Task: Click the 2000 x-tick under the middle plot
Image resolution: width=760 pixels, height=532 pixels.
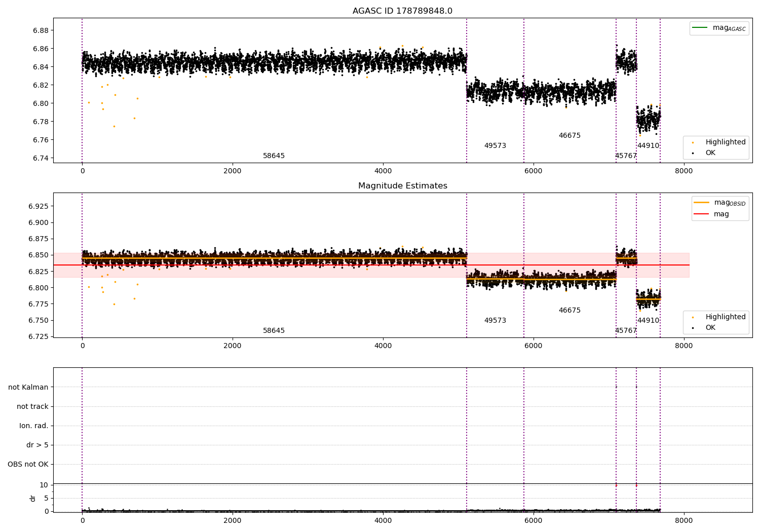Action: coord(233,346)
